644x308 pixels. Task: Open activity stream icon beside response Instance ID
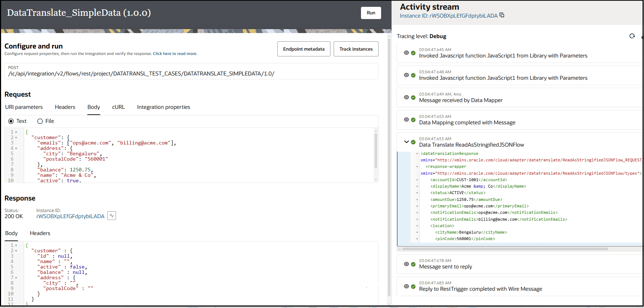coord(112,216)
